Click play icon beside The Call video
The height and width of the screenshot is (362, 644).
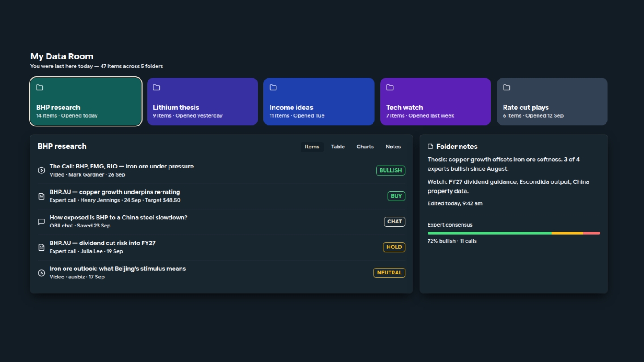point(42,170)
